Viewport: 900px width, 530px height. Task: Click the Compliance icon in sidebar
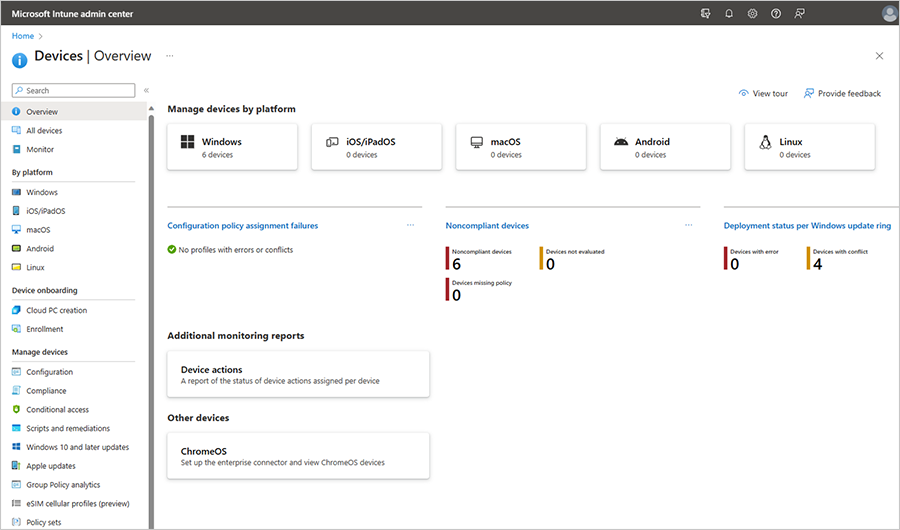[16, 390]
